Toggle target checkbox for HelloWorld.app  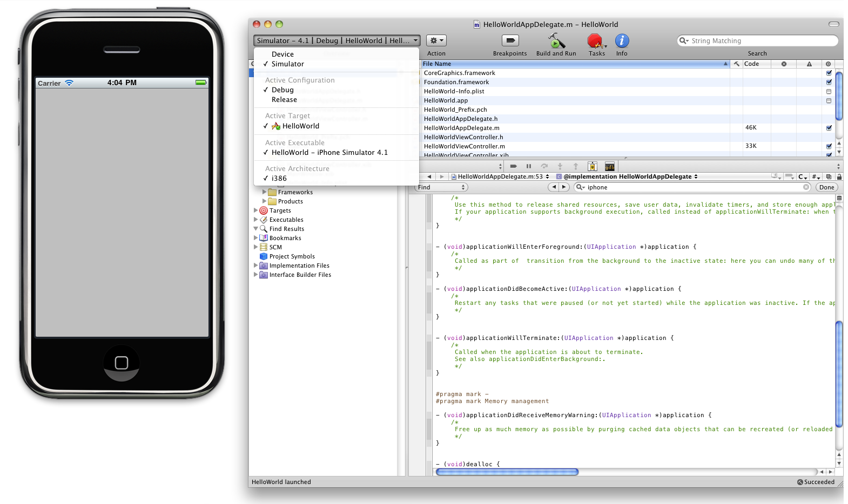(829, 100)
